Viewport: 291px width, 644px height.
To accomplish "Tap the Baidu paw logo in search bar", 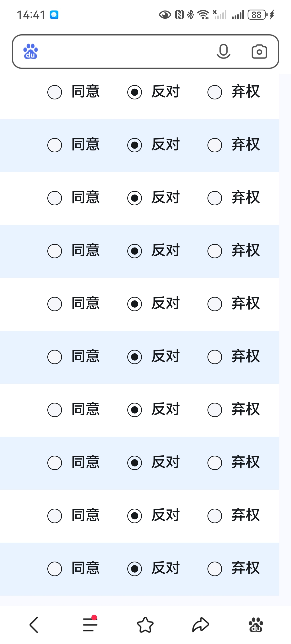I will (30, 52).
